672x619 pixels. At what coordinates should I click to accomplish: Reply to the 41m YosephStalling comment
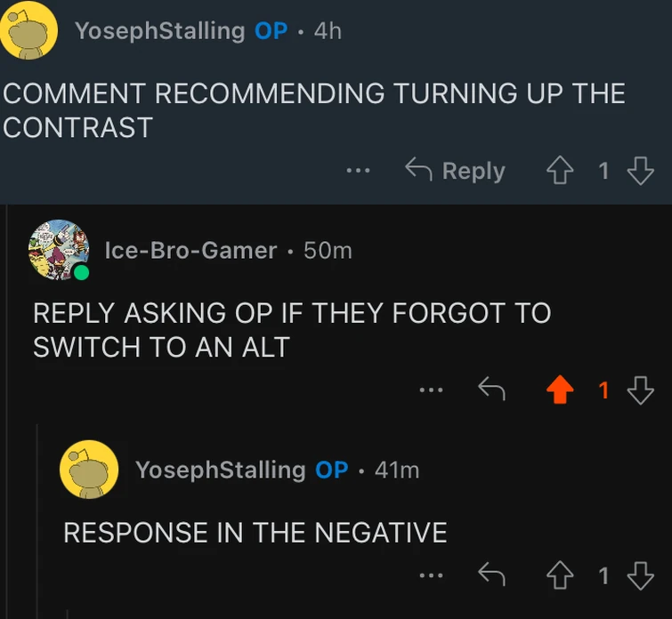click(x=490, y=575)
